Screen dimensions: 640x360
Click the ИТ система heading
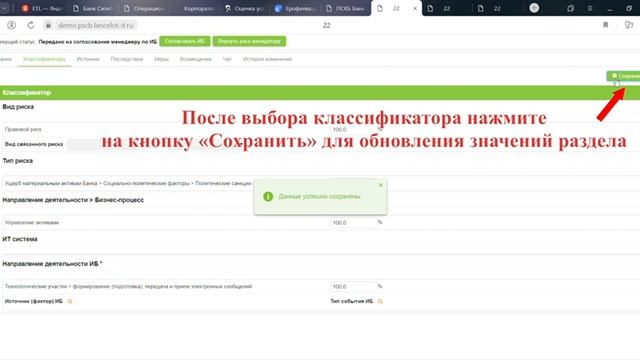tap(20, 239)
